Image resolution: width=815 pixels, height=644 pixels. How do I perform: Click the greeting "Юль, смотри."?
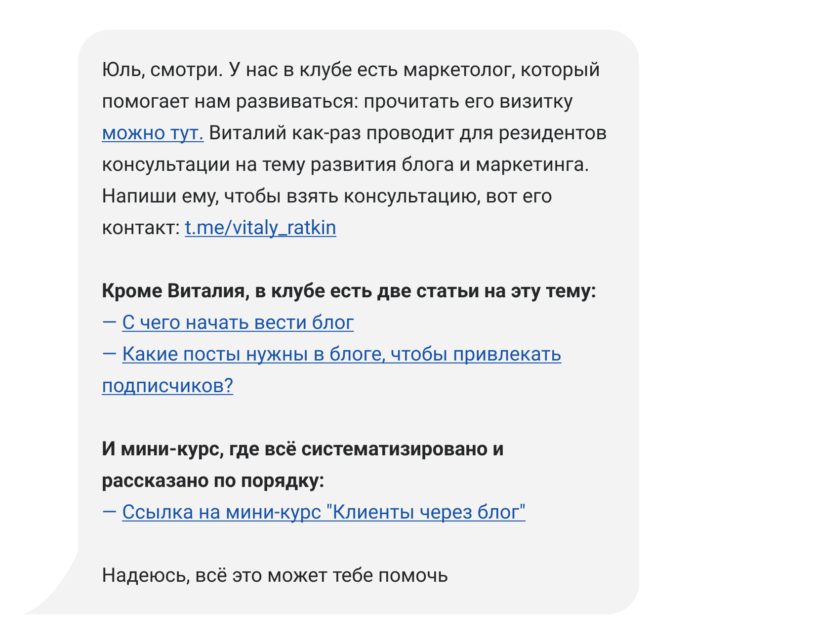tap(163, 70)
